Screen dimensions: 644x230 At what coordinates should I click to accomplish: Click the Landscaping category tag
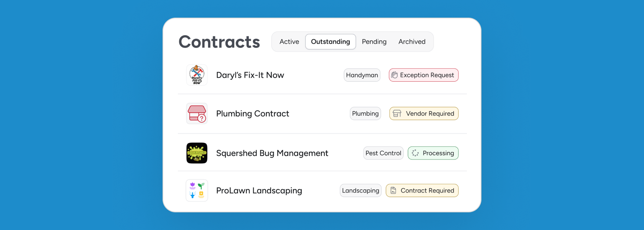[360, 191]
